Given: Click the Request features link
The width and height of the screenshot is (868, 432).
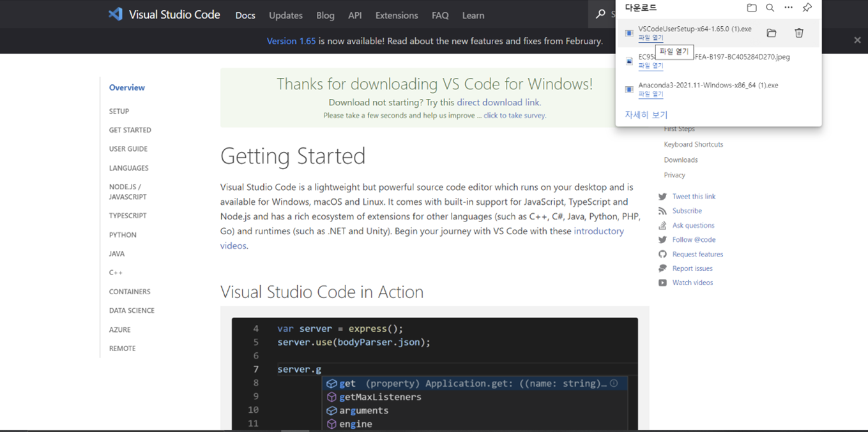Looking at the screenshot, I should tap(697, 254).
